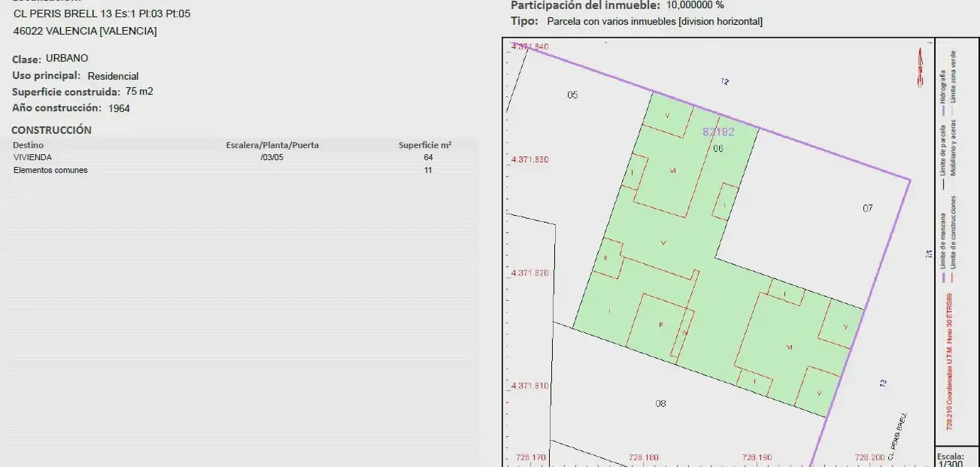The width and height of the screenshot is (980, 467).
Task: Select the '/03/05' stair/floor/door cell
Action: pos(272,157)
